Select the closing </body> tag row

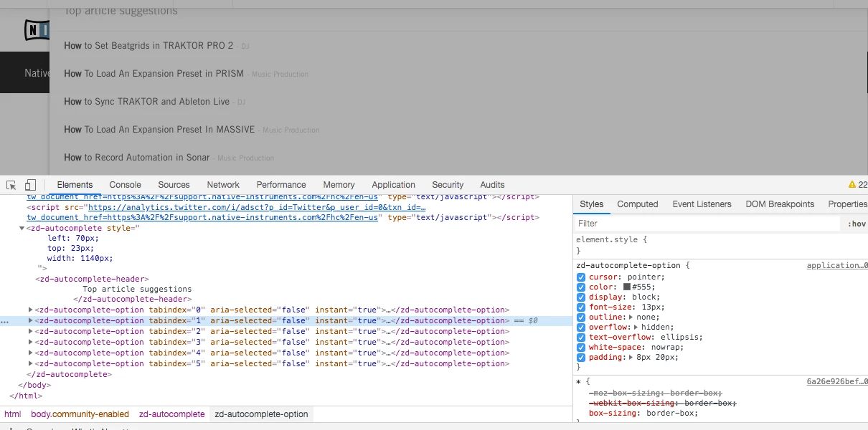pyautogui.click(x=33, y=385)
